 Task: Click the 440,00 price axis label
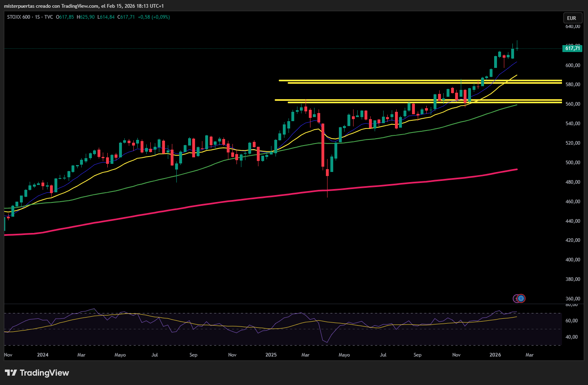click(x=573, y=221)
